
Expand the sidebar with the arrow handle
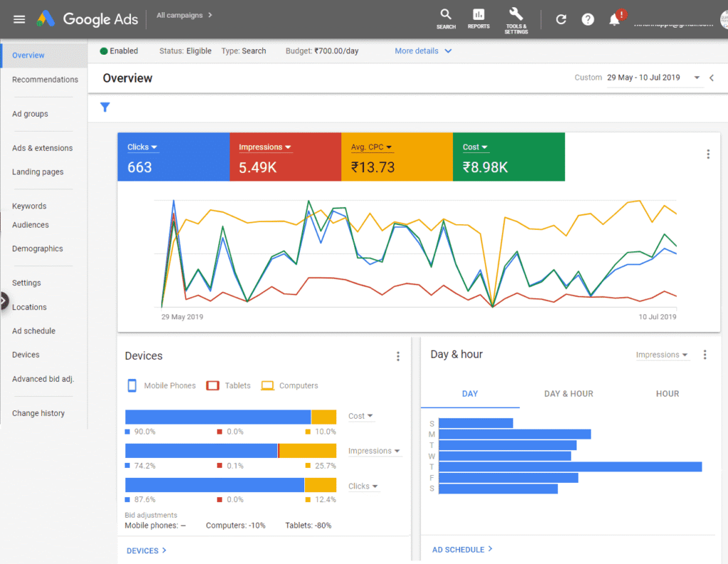click(x=4, y=302)
